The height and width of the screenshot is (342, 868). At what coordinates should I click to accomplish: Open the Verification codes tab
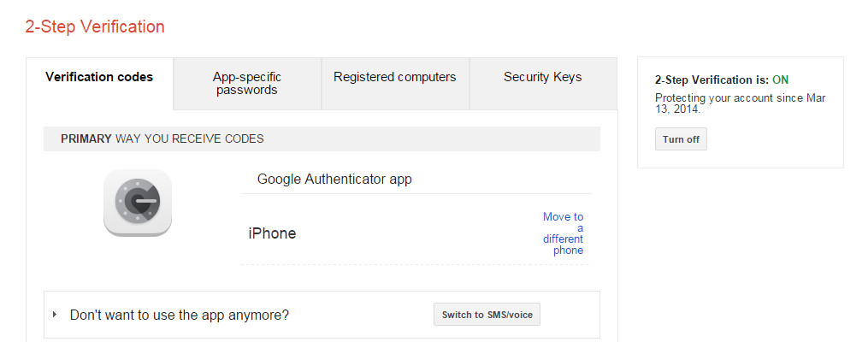point(99,77)
